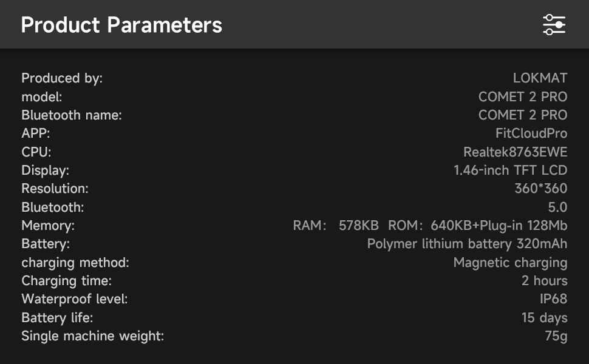Select the Bluetooth name COMET 2 PRO value
This screenshot has height=364, width=589.
pos(523,115)
